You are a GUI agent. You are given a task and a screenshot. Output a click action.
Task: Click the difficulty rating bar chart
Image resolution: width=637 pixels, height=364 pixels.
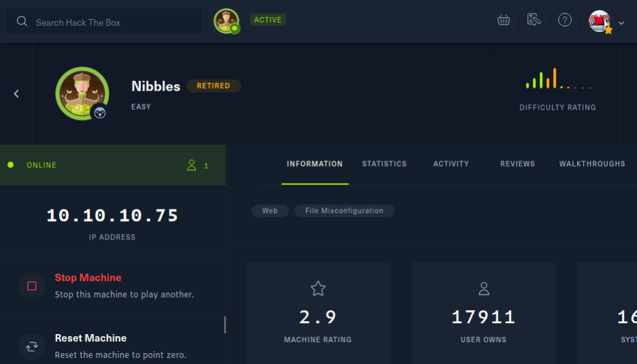(558, 78)
